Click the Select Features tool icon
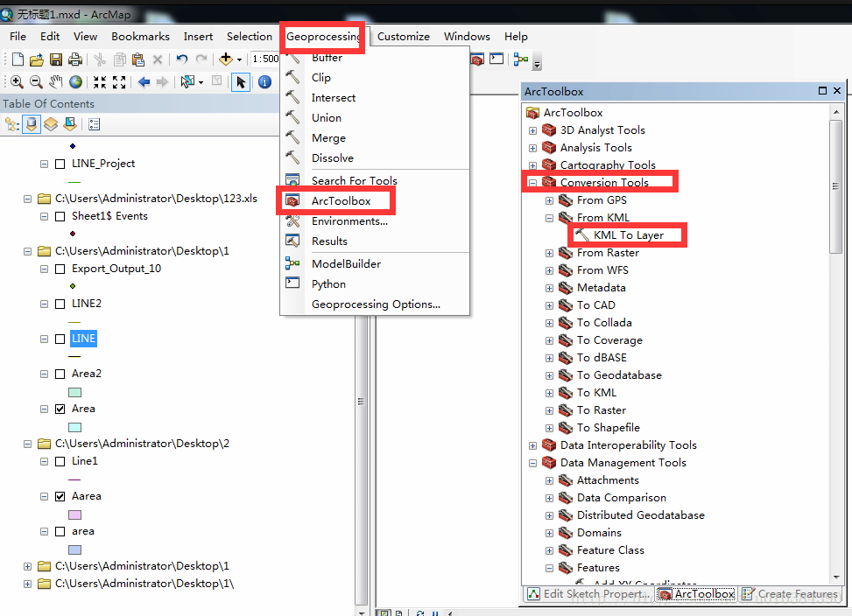The image size is (852, 616). [x=187, y=82]
